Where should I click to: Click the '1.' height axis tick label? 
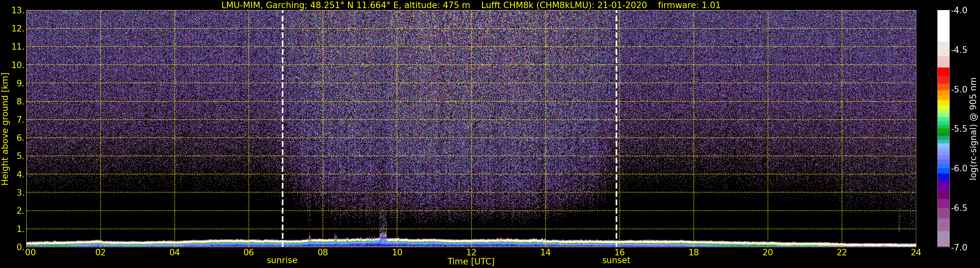click(20, 229)
